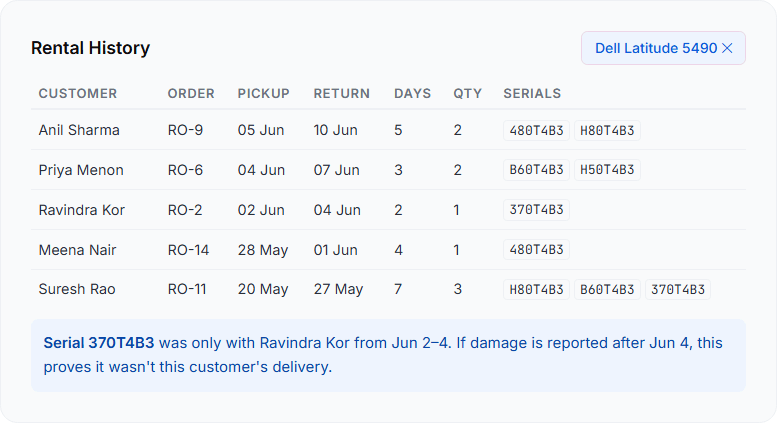Click serial tag 480T4B3 in Meena Nair row
The height and width of the screenshot is (423, 777).
(x=536, y=250)
